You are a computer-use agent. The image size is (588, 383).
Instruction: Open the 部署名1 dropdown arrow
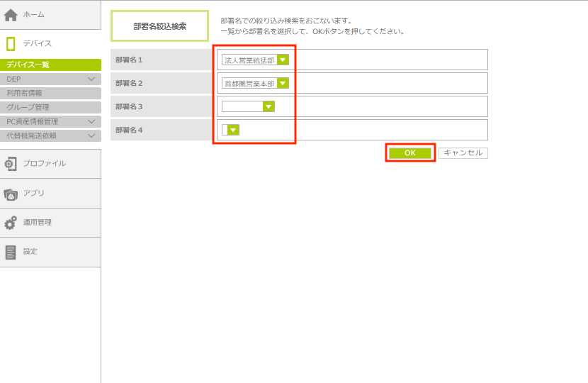[283, 60]
